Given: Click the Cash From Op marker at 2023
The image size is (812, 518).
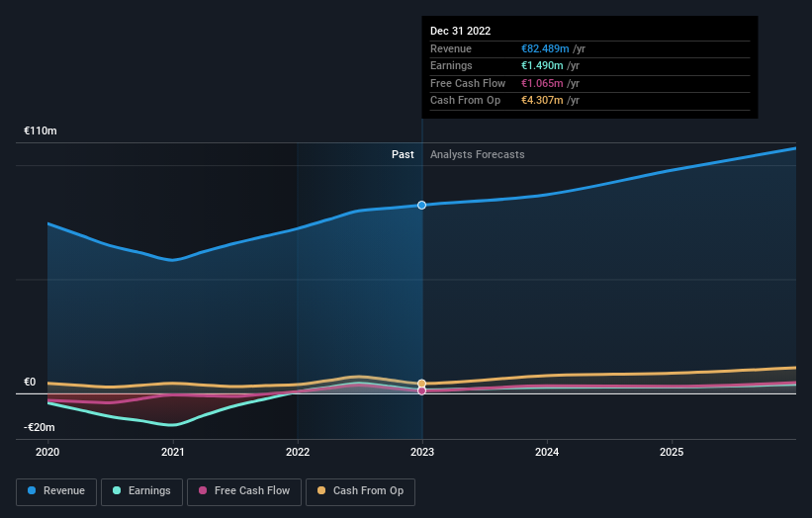Looking at the screenshot, I should 422,384.
